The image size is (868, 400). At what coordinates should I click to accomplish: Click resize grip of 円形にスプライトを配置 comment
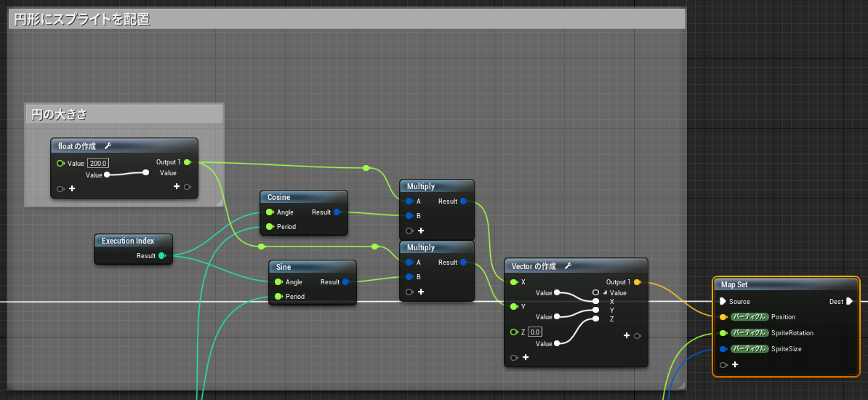[x=682, y=385]
